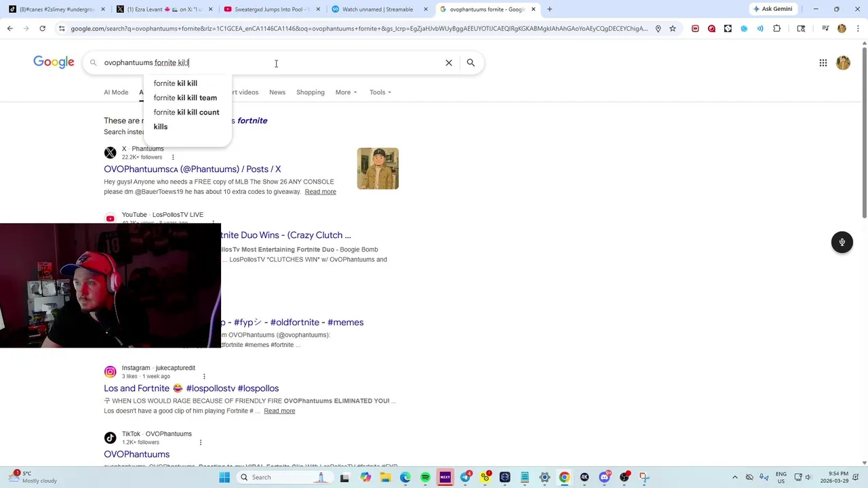Click the taskbar Search box
This screenshot has width=868, height=488.
point(286,477)
